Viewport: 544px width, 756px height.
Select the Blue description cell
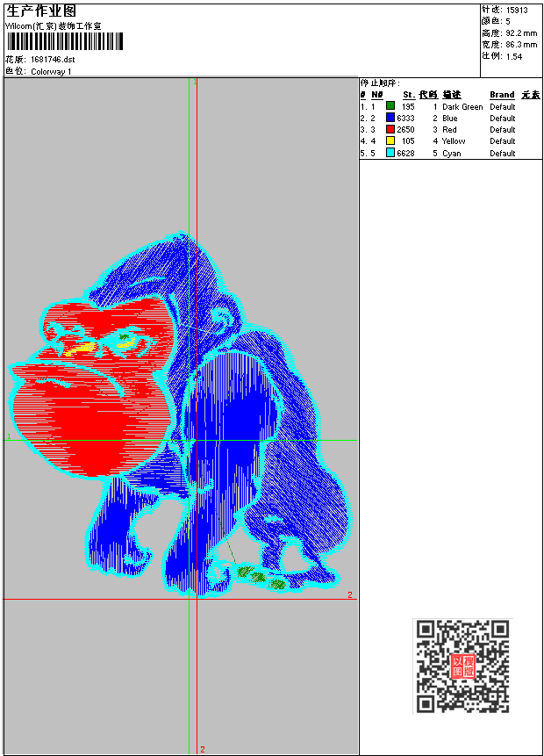[x=450, y=119]
